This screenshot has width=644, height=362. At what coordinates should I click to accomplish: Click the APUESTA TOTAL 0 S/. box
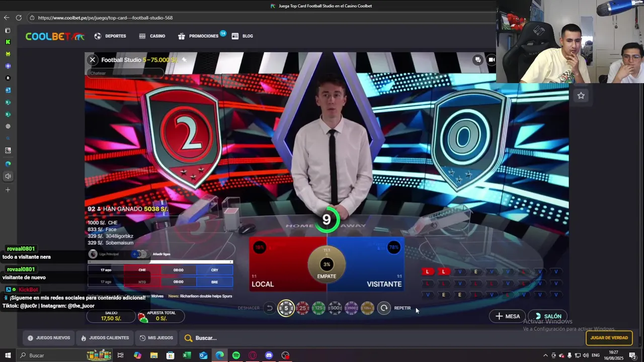pos(161,316)
